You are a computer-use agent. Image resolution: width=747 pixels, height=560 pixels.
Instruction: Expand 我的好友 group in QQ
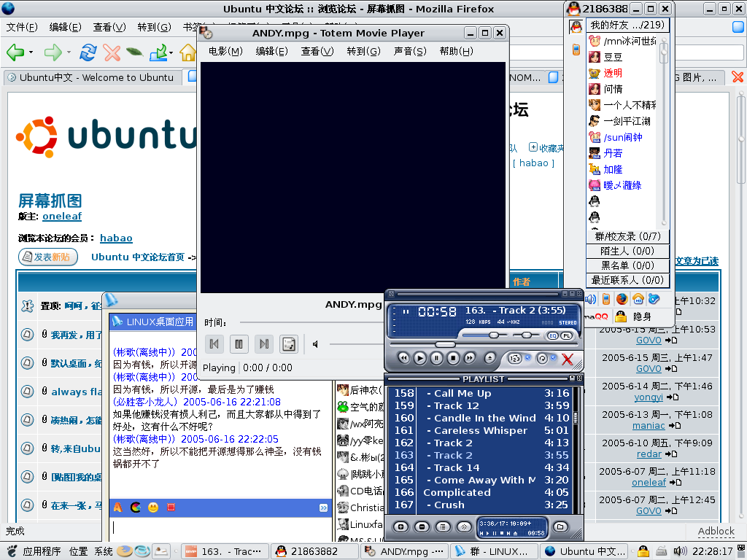coord(627,25)
